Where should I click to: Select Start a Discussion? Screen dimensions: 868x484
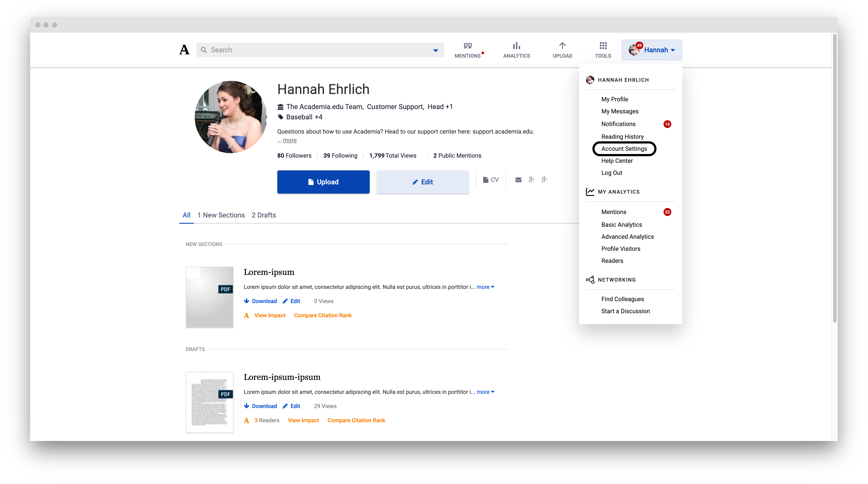pos(625,311)
